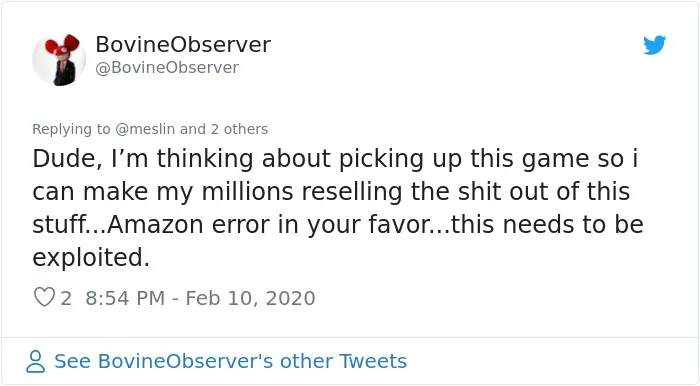Image resolution: width=700 pixels, height=386 pixels.
Task: Click the Twitter bird logo
Action: (654, 45)
